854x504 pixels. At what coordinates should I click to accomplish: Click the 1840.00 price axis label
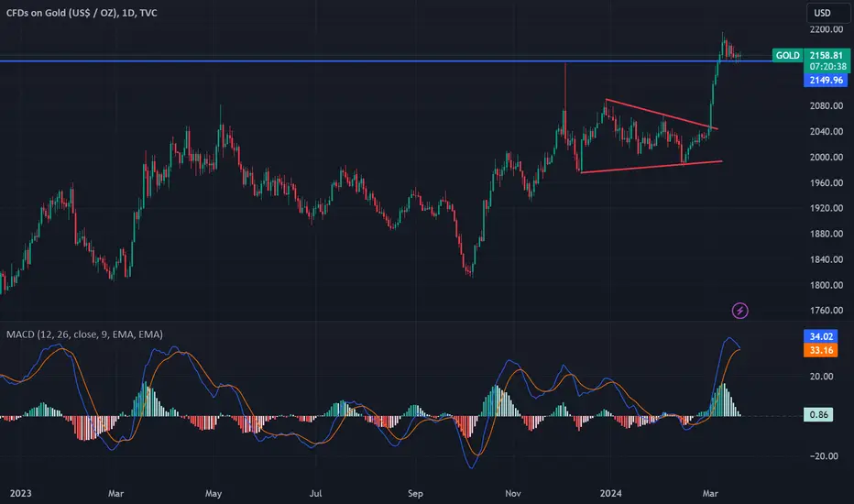tap(827, 259)
